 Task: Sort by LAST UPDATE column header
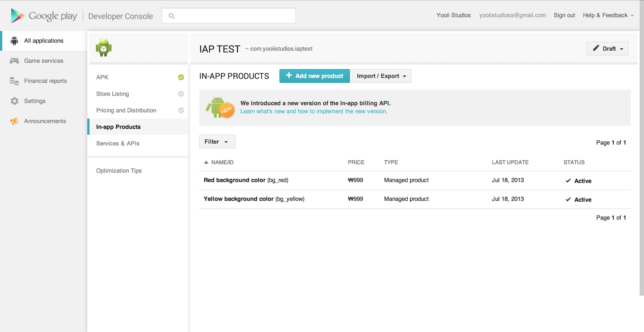click(x=510, y=162)
